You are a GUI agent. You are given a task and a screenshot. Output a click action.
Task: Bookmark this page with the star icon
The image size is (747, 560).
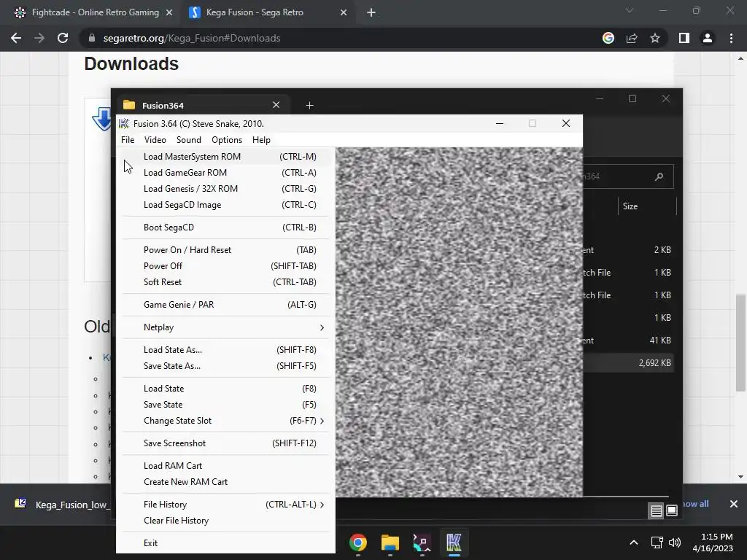pos(655,38)
